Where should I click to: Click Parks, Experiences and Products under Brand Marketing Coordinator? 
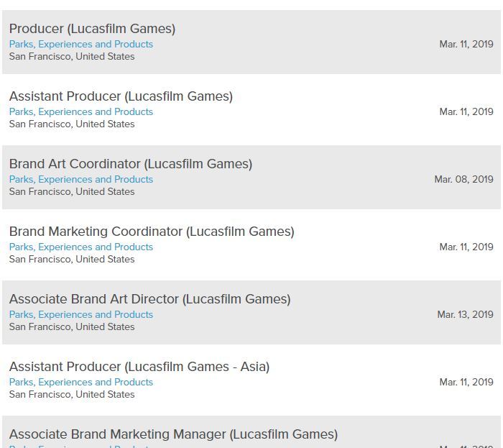click(80, 247)
